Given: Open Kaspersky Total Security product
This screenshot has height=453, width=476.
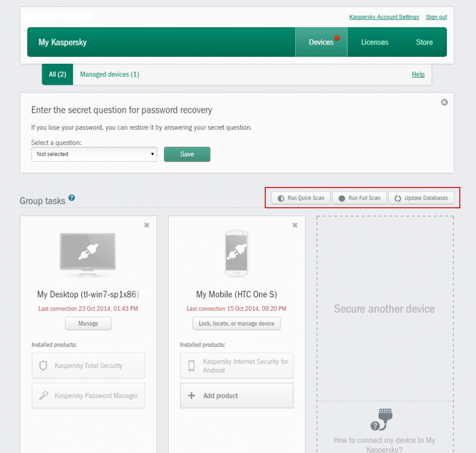Looking at the screenshot, I should (x=88, y=366).
